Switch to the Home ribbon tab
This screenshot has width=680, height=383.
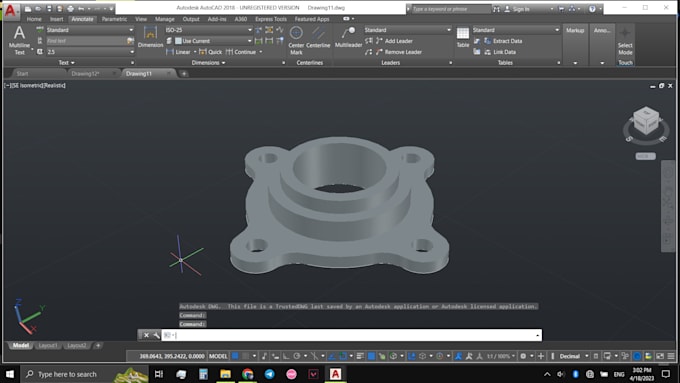[34, 19]
